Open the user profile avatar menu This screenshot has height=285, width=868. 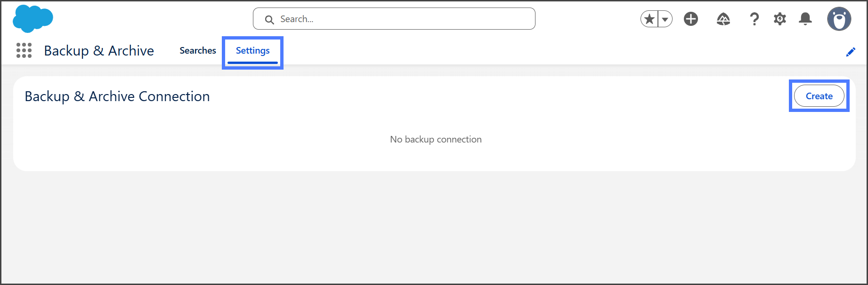coord(839,19)
